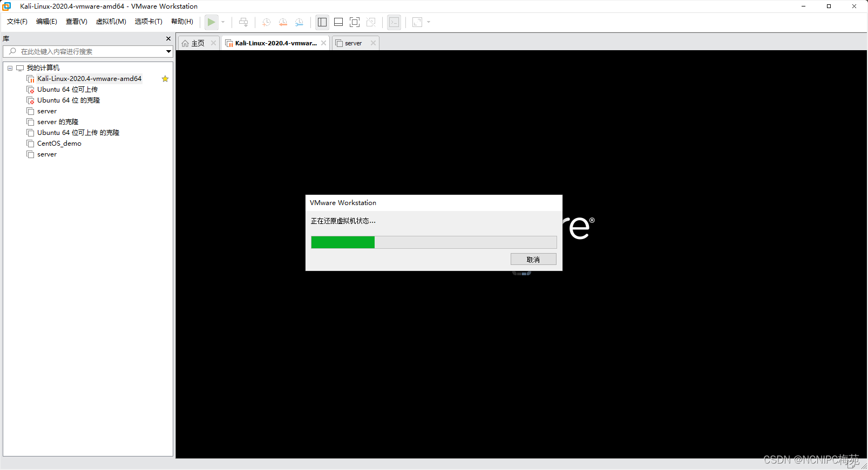Click the green power-on play button
Image resolution: width=868 pixels, height=470 pixels.
point(212,22)
